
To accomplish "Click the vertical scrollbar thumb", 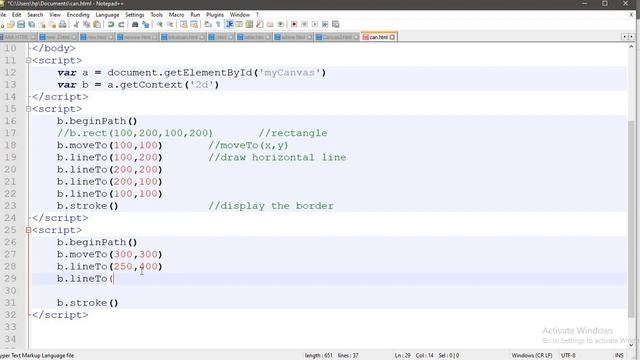I will [x=631, y=218].
